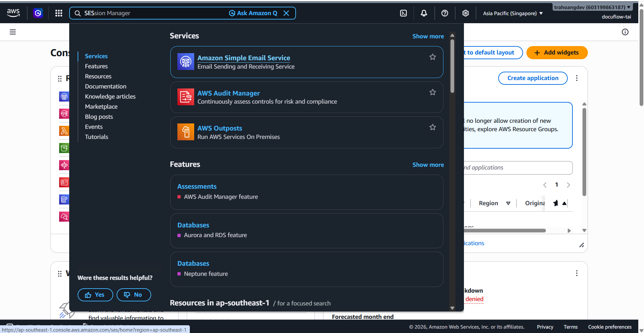Expand the Asia Pacific (Singapore) region dropdown

[x=513, y=13]
